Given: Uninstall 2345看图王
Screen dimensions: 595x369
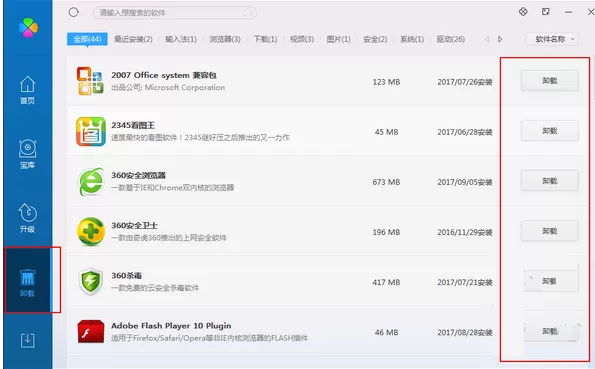Looking at the screenshot, I should (x=549, y=131).
